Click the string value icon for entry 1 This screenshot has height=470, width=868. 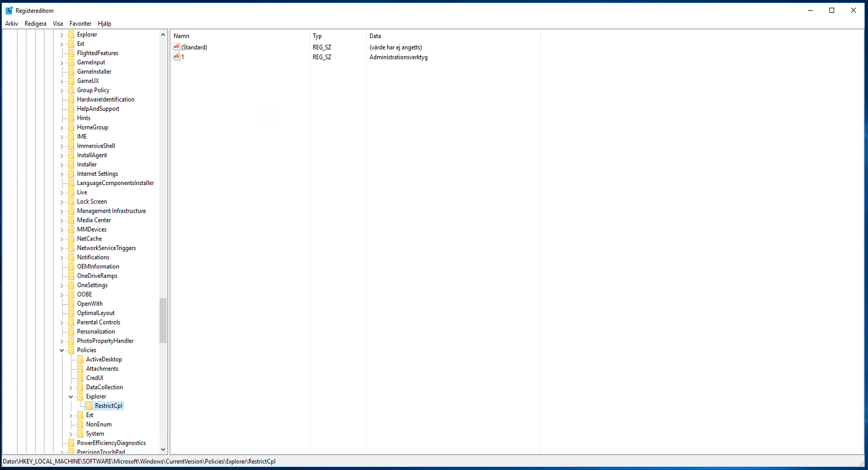(176, 57)
